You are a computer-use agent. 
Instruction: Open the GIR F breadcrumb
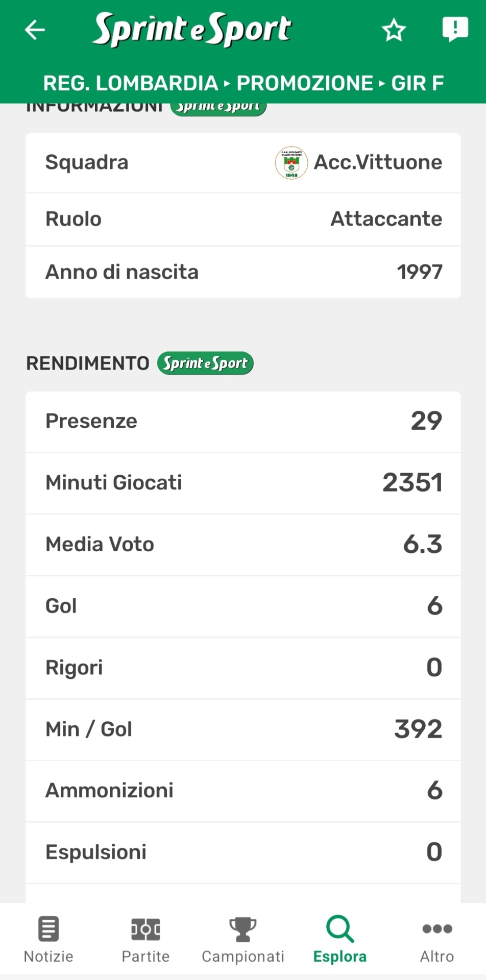click(417, 83)
